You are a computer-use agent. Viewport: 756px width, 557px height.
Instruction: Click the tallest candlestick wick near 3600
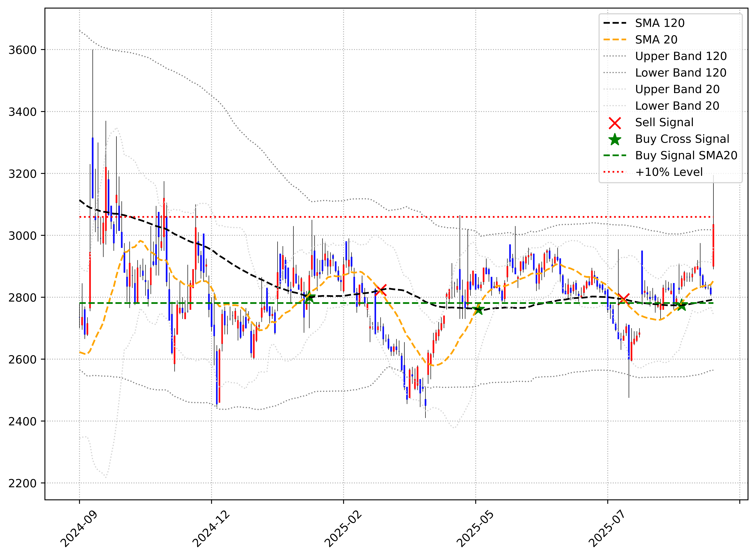click(93, 94)
